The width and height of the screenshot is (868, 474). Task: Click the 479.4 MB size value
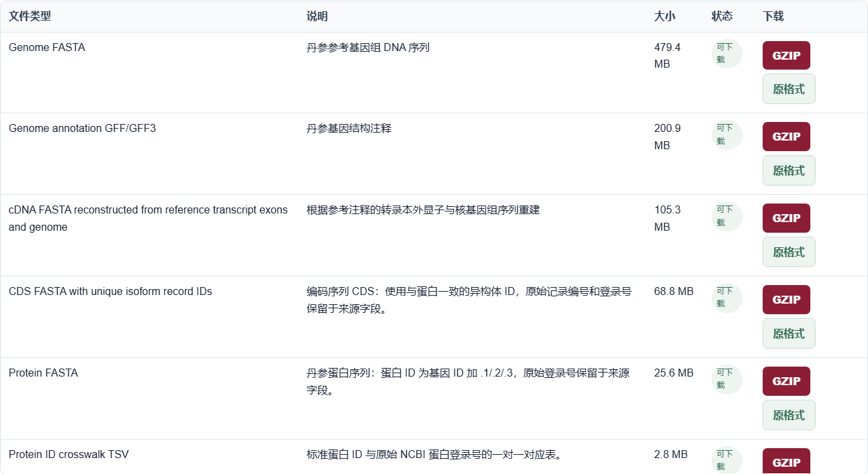click(x=667, y=56)
